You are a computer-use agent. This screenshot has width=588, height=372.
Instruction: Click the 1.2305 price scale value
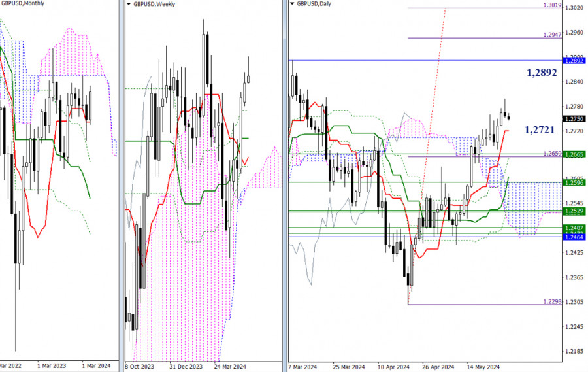[574, 302]
